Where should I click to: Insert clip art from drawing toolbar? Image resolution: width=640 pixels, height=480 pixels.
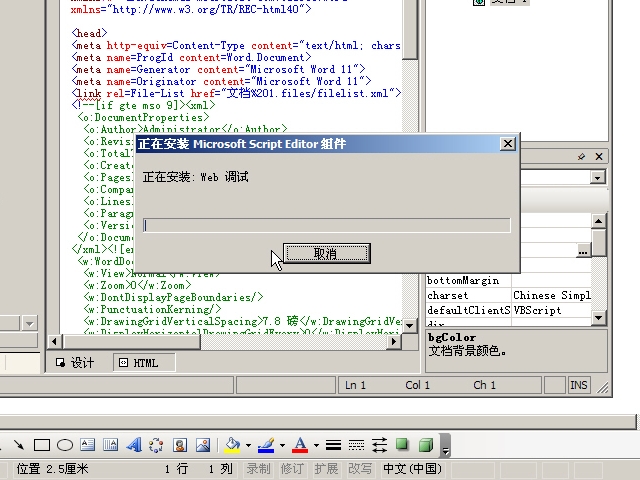180,445
